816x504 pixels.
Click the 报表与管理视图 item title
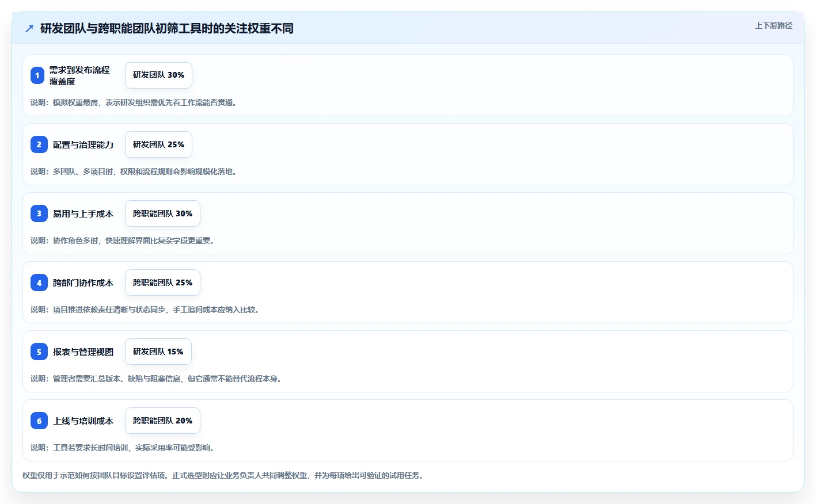coord(84,352)
